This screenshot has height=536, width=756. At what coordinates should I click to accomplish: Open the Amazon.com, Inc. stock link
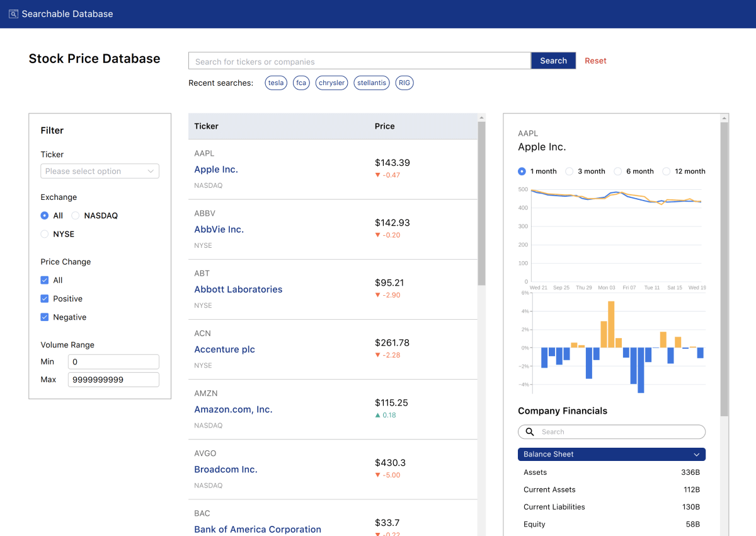pos(233,410)
